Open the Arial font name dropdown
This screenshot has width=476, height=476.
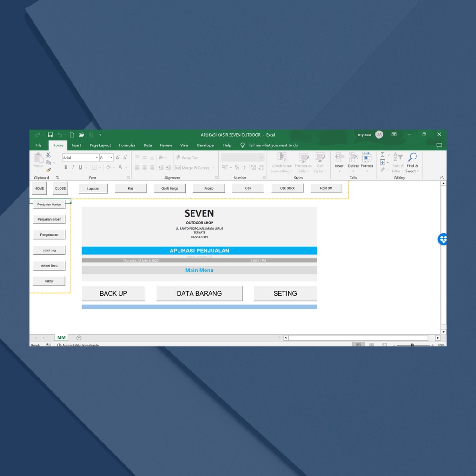point(97,158)
